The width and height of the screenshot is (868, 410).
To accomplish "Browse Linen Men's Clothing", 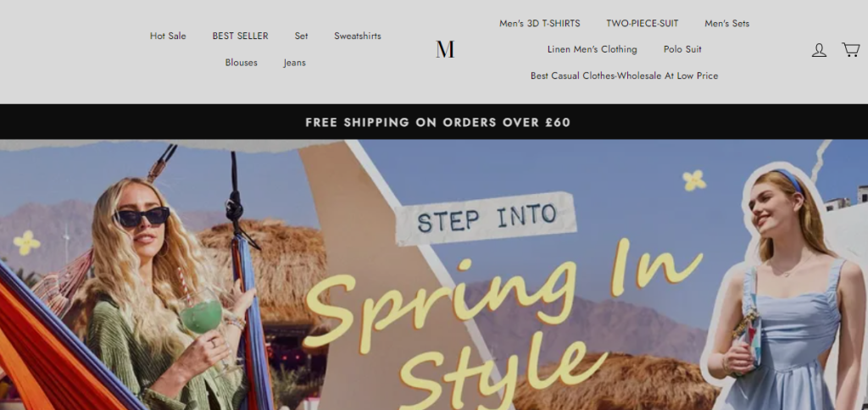I will pos(593,49).
